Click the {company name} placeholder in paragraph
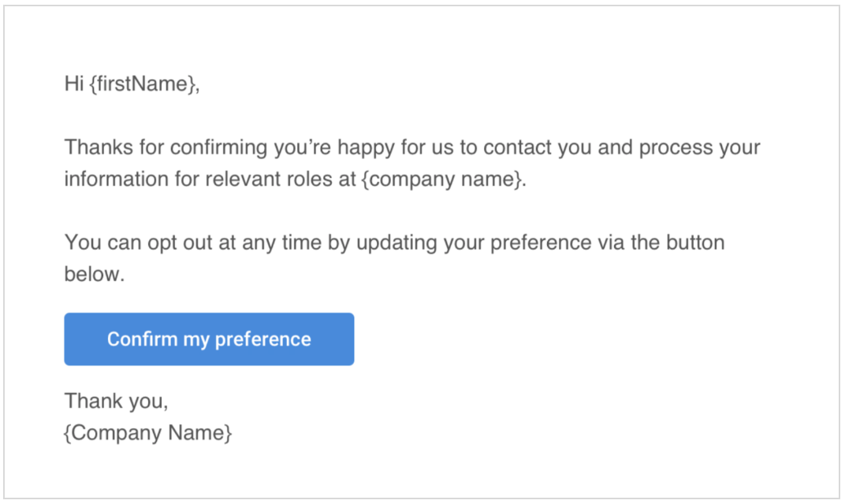Viewport: 845px width, 504px height. coord(441,180)
